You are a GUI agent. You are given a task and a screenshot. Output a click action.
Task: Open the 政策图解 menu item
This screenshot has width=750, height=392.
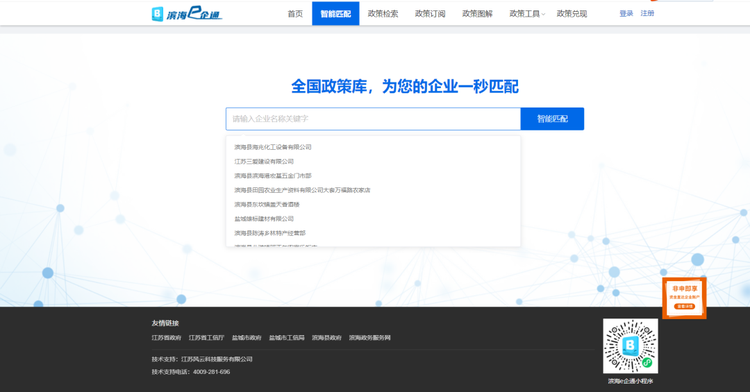[477, 14]
